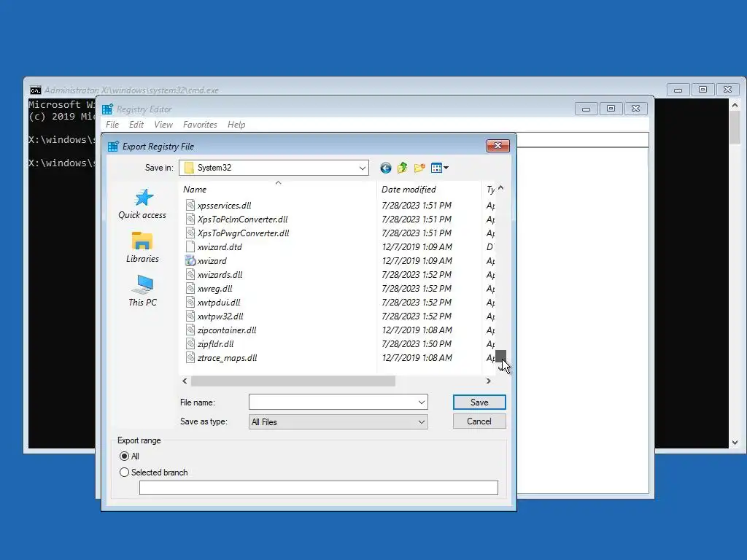Select the xwizards.dll file icon

190,274
